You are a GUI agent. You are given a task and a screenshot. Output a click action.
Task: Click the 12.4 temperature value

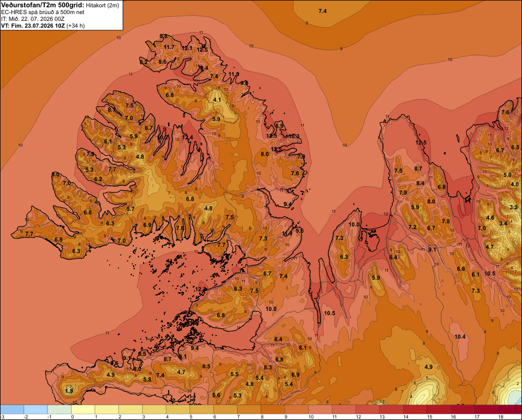coord(187,137)
